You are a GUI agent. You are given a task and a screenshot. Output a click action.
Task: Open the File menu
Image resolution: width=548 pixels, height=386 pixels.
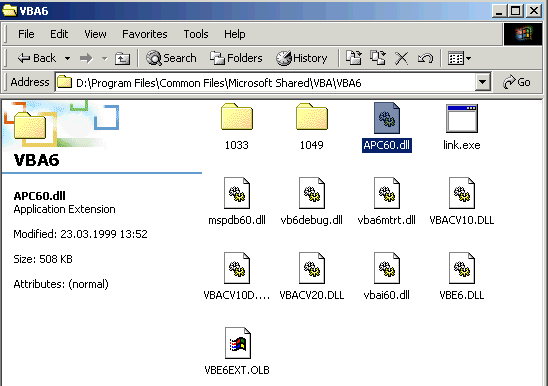[26, 34]
